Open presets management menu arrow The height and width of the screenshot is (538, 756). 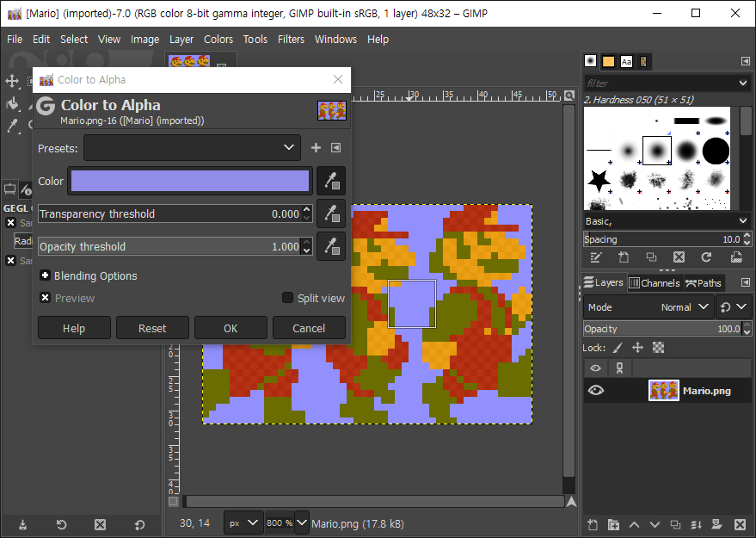[x=336, y=148]
